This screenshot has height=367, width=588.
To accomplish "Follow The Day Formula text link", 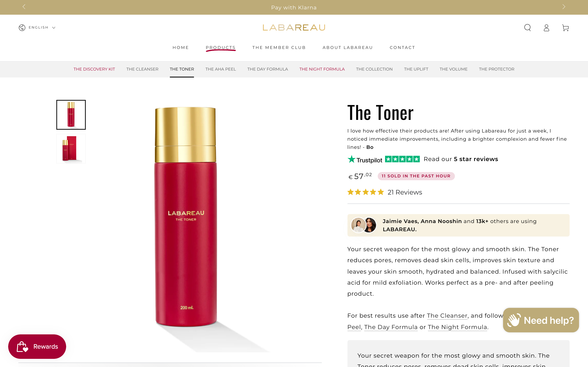I will pyautogui.click(x=391, y=327).
